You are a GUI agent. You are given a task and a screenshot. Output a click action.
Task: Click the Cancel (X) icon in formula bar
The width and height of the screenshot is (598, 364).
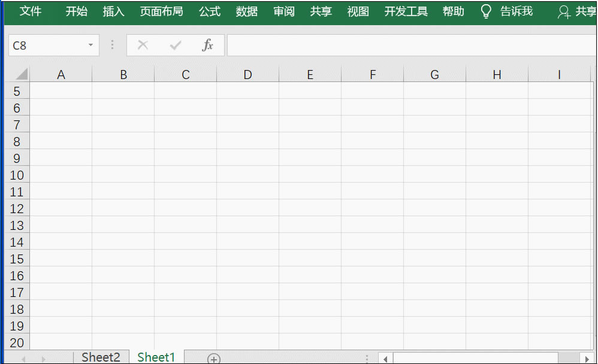click(x=142, y=45)
